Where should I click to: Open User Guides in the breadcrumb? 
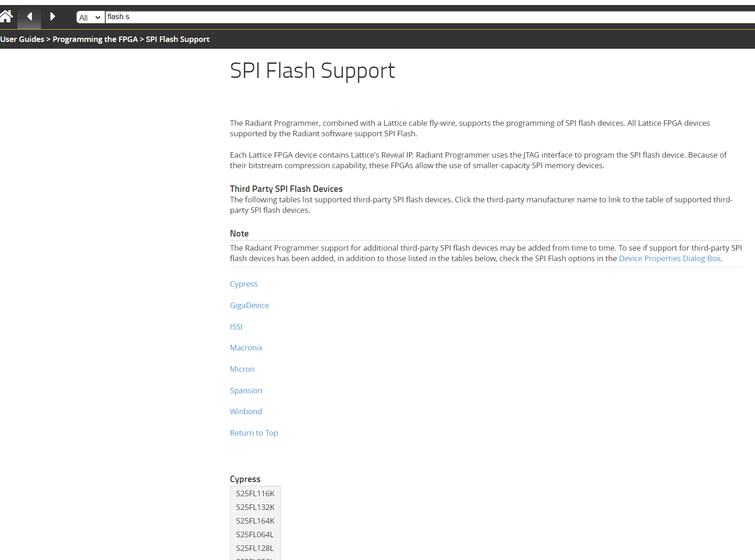[22, 39]
